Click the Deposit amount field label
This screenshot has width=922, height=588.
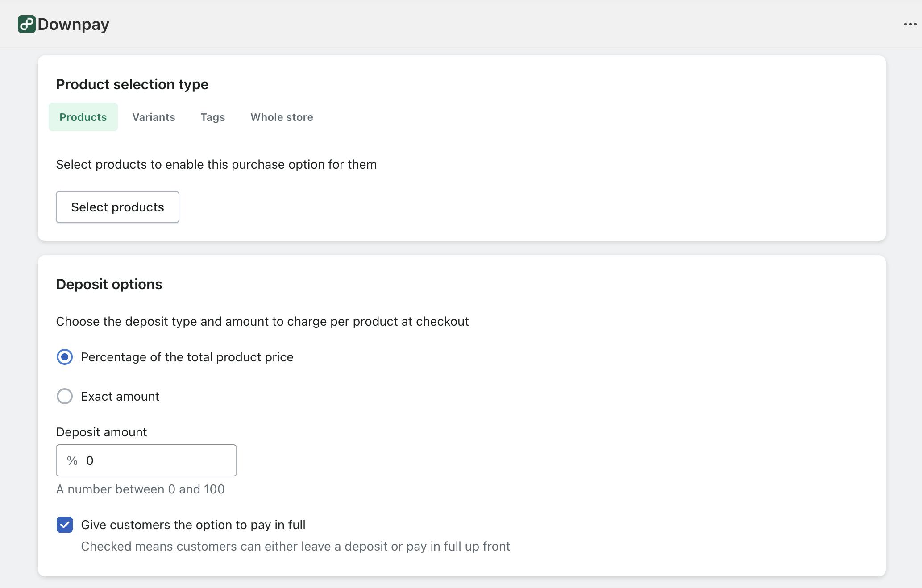(x=101, y=431)
